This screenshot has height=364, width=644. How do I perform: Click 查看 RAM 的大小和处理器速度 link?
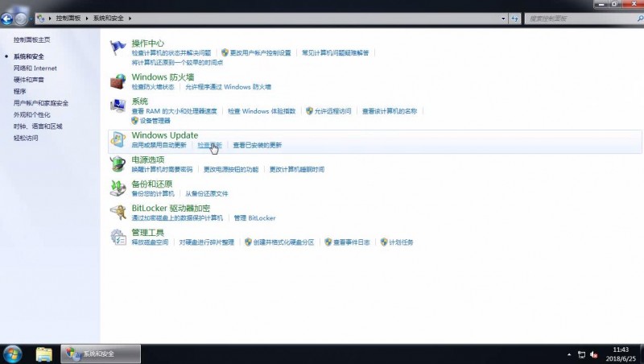click(174, 111)
